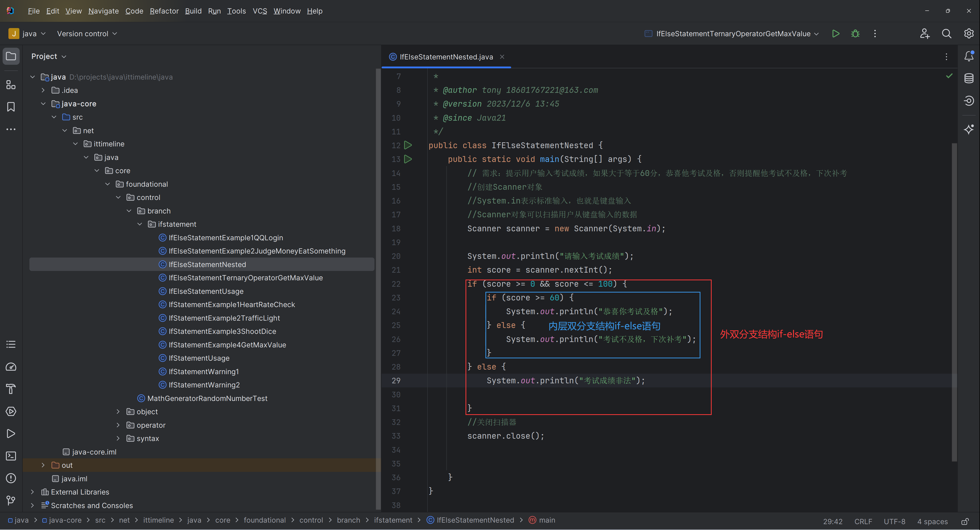Open the Problems tool window

[11, 478]
